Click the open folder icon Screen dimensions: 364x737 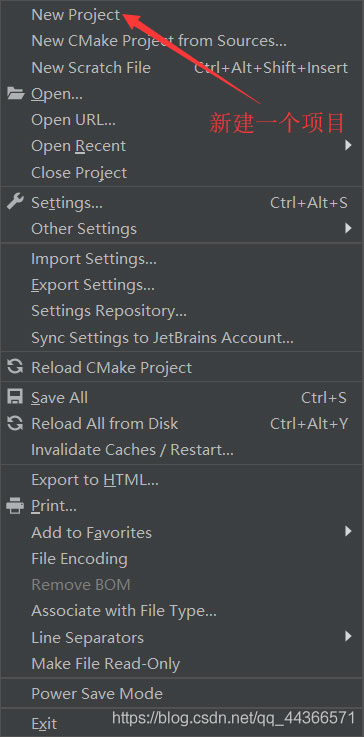[x=16, y=94]
